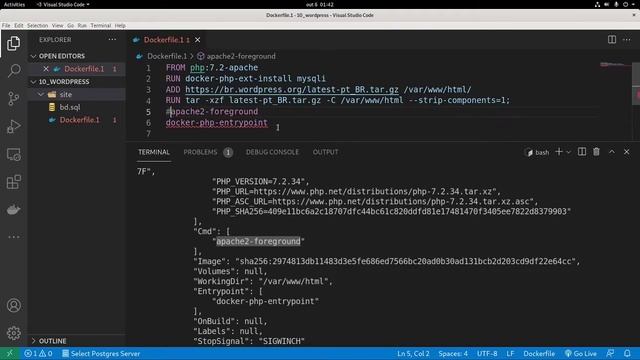
Task: Open notifications bell in status bar
Action: [x=627, y=353]
